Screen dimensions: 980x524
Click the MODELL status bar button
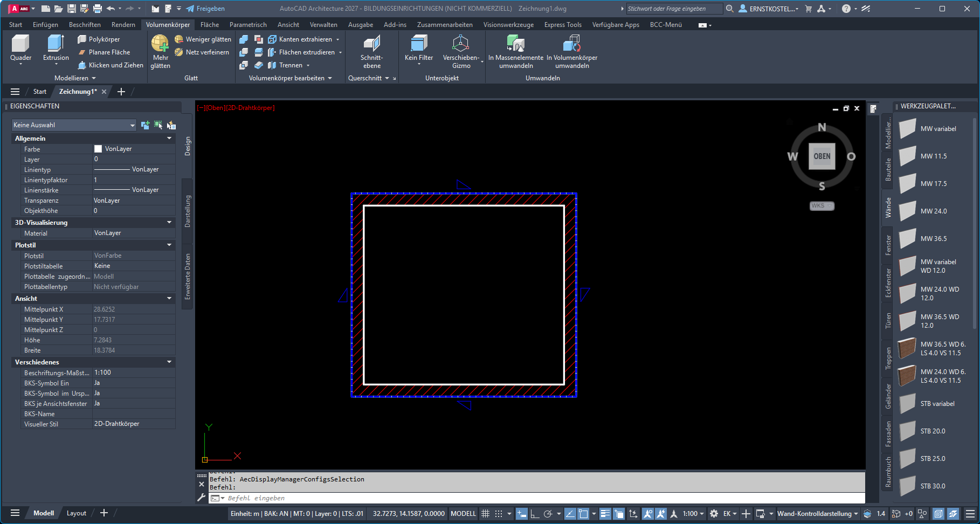(463, 514)
